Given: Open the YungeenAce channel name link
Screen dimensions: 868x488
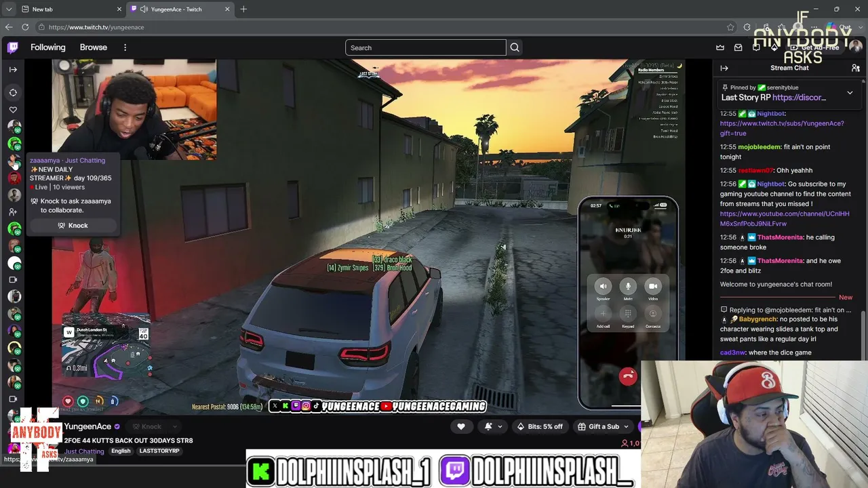Looking at the screenshot, I should tap(87, 426).
